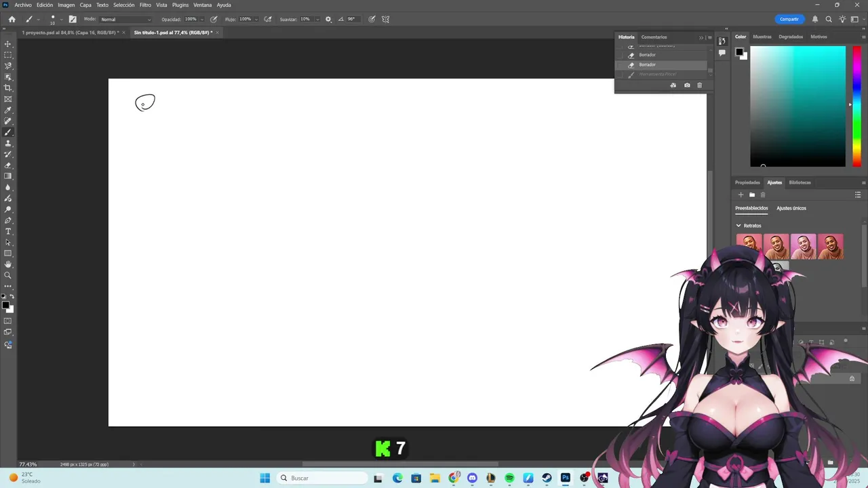Open the Opacidad percentage dropdown arrow

(202, 19)
